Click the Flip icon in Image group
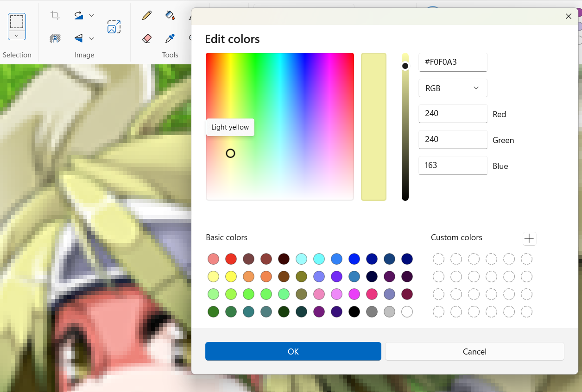The image size is (582, 392). click(x=79, y=38)
